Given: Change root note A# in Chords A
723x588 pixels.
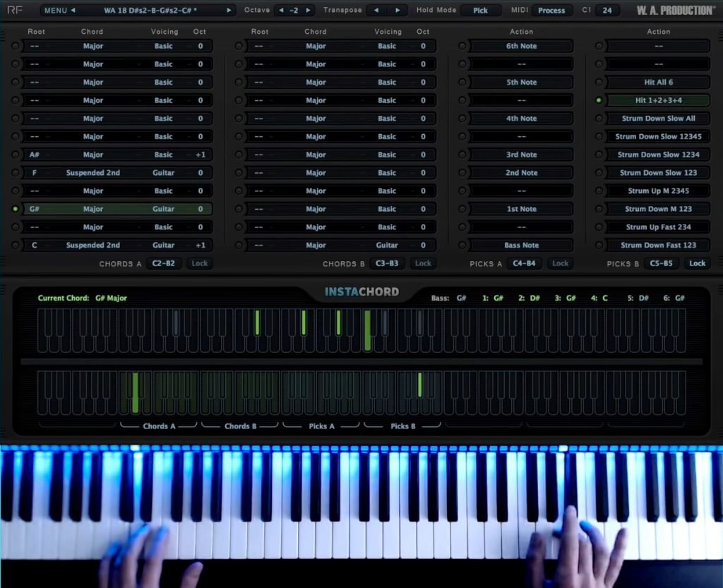Looking at the screenshot, I should pyautogui.click(x=35, y=155).
